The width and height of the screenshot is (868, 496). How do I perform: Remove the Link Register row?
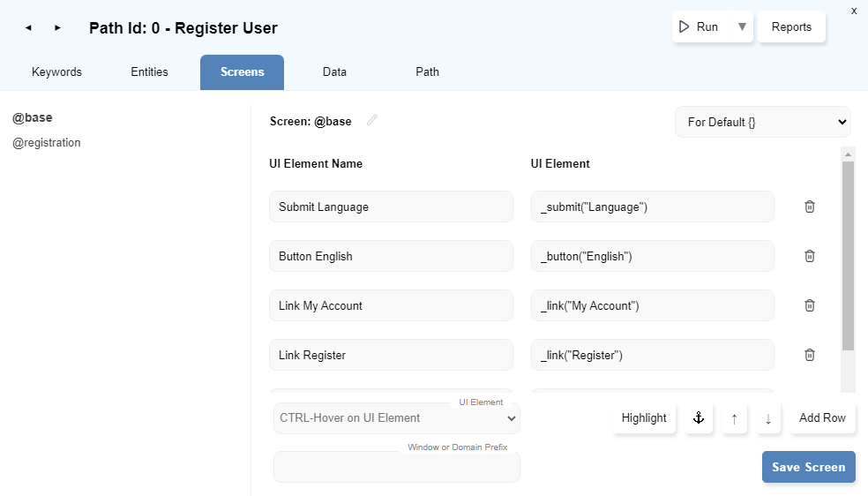pos(809,355)
